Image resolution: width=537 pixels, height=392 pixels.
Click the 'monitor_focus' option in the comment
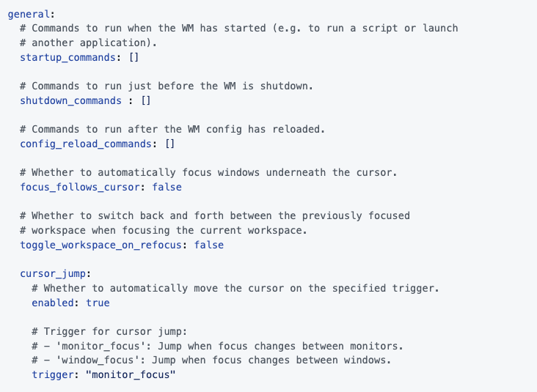101,346
